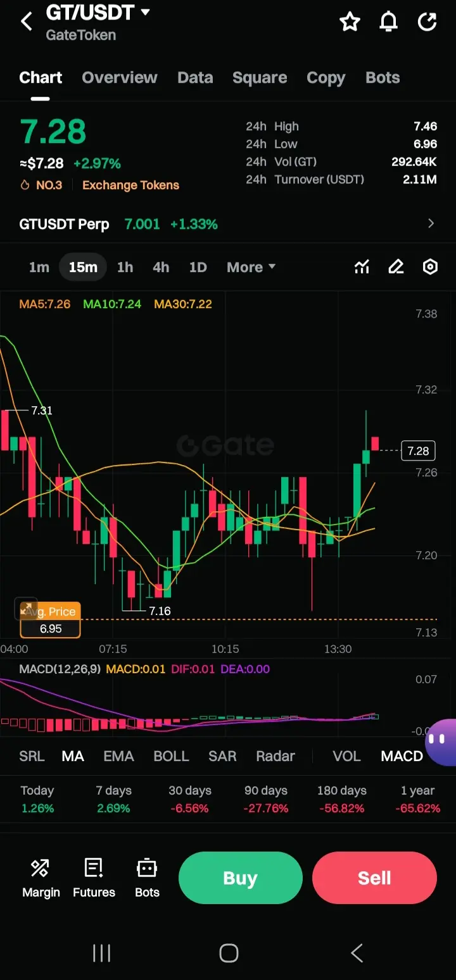456x980 pixels.
Task: Switch to the Copy tab
Action: coord(326,78)
